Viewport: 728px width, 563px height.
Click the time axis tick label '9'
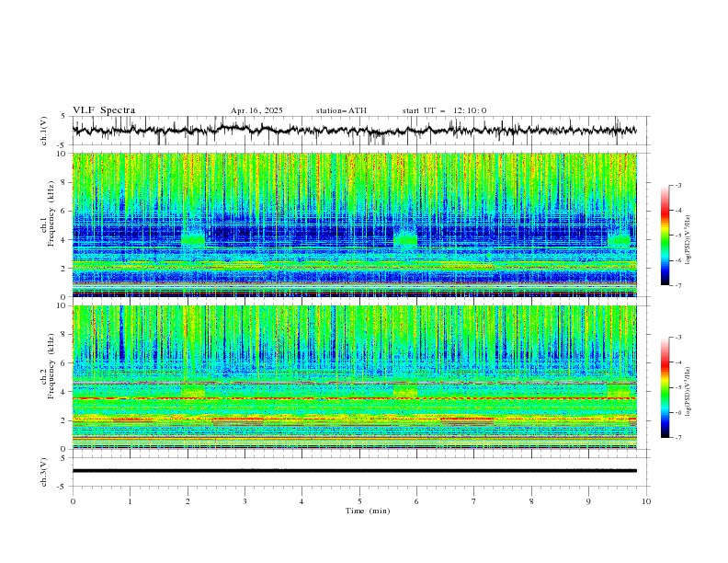pos(588,501)
